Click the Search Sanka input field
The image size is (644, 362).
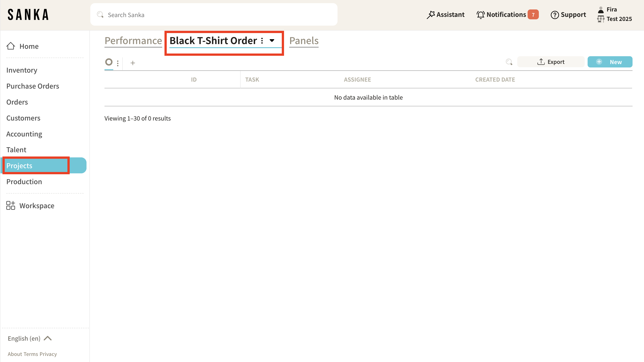(214, 15)
